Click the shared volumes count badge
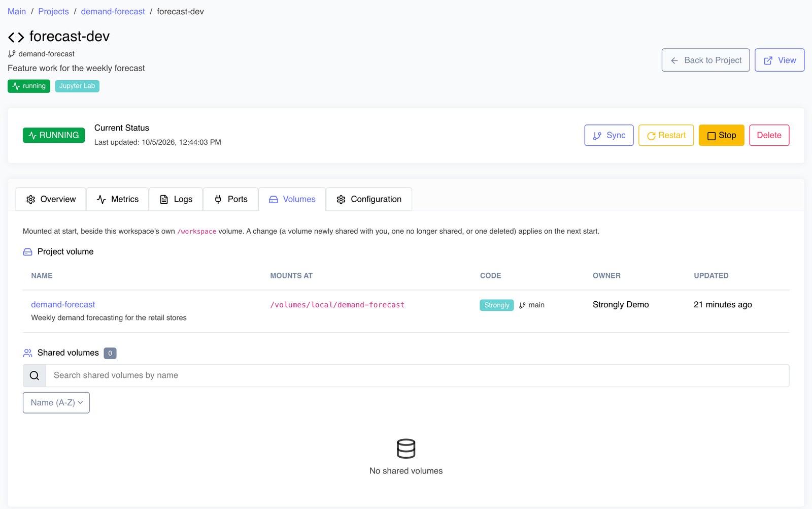812x509 pixels. (110, 353)
